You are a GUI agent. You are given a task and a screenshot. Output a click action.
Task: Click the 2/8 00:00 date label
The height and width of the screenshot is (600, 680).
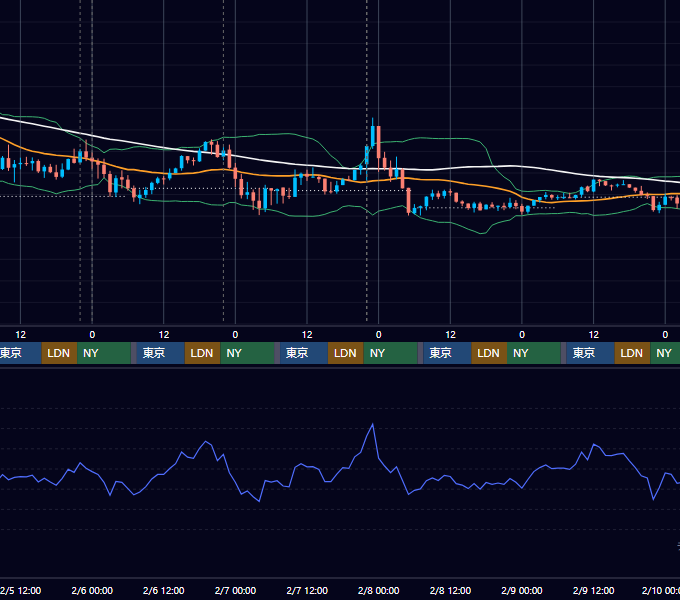tap(379, 590)
